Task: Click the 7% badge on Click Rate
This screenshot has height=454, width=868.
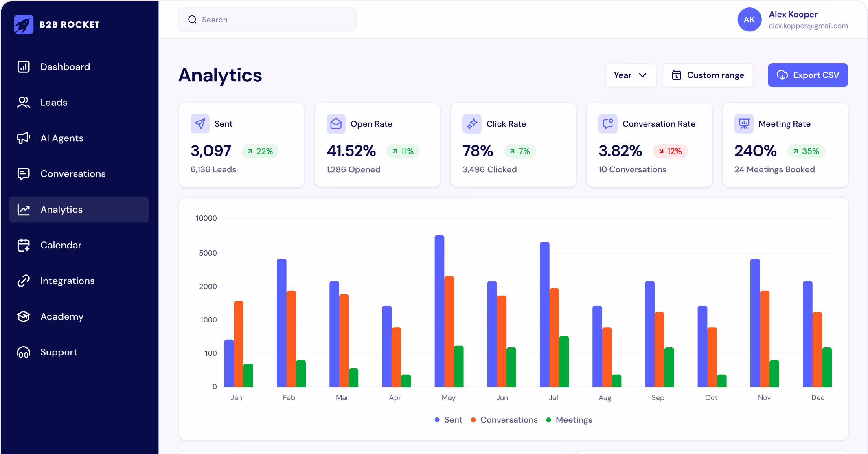Action: click(520, 151)
